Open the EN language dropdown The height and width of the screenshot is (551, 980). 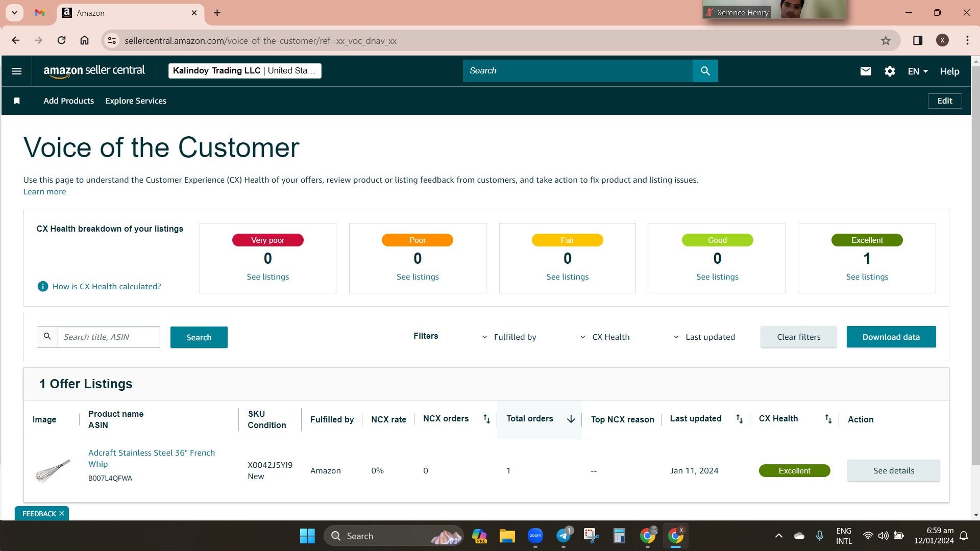point(918,71)
